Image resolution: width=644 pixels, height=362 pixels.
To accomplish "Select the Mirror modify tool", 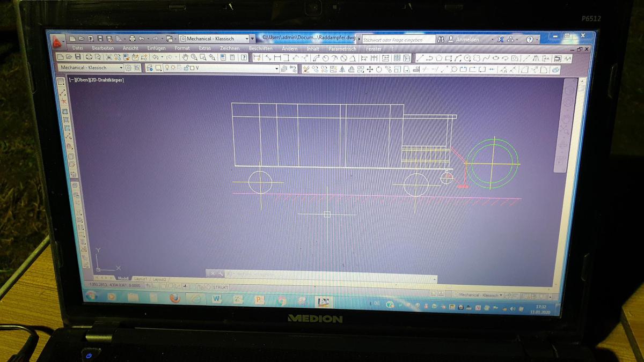I will (x=342, y=69).
